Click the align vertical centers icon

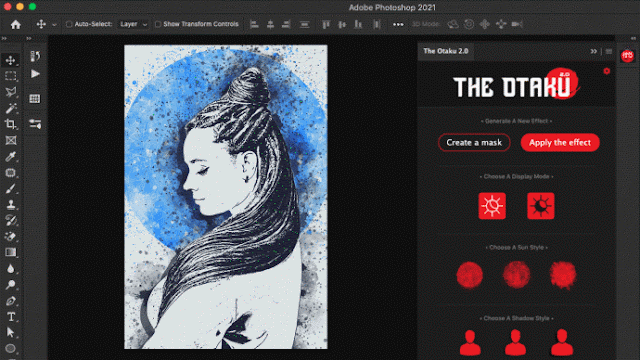point(342,24)
